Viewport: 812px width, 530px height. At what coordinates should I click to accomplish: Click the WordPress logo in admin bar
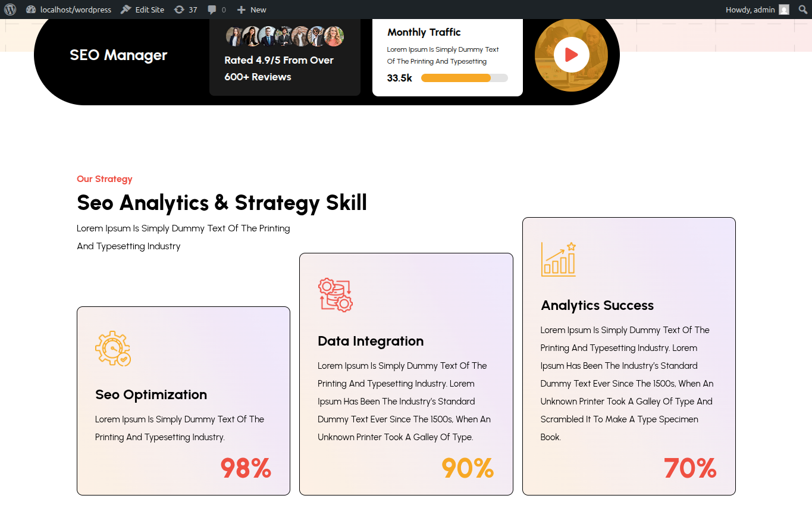tap(10, 10)
